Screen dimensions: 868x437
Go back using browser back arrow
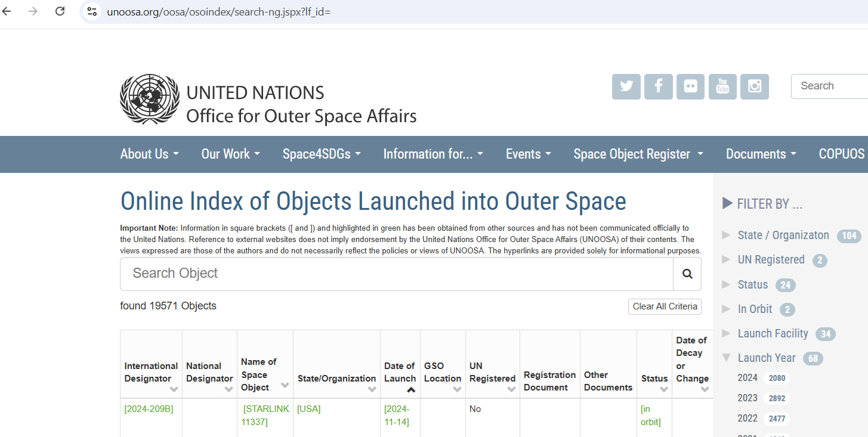[8, 11]
